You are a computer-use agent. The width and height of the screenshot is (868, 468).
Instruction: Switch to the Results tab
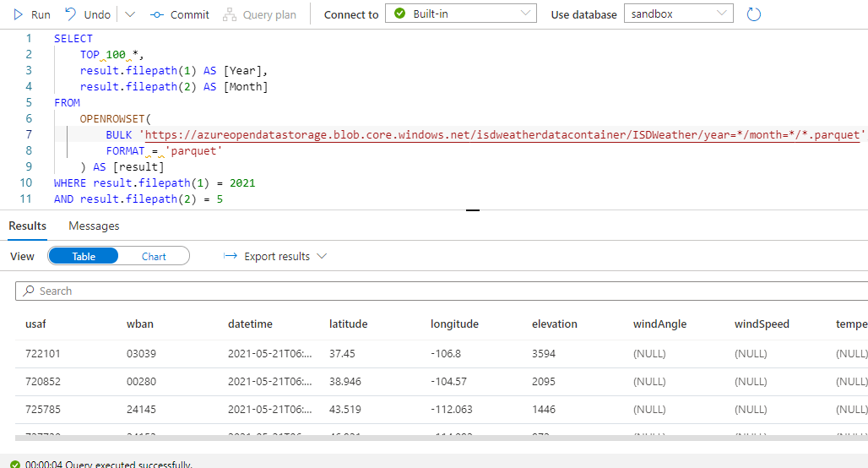(x=27, y=226)
